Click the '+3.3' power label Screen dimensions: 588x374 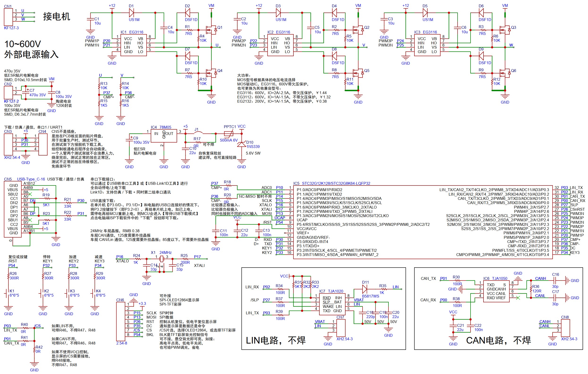coord(142,303)
